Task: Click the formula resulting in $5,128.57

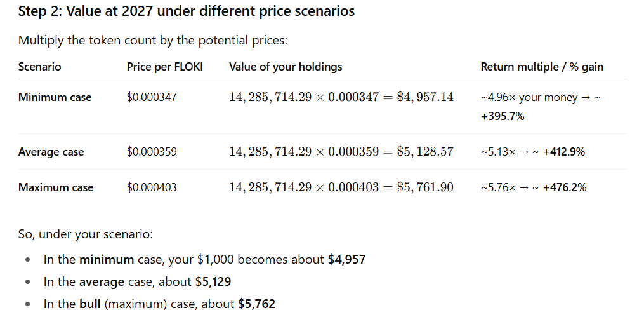Action: point(341,152)
